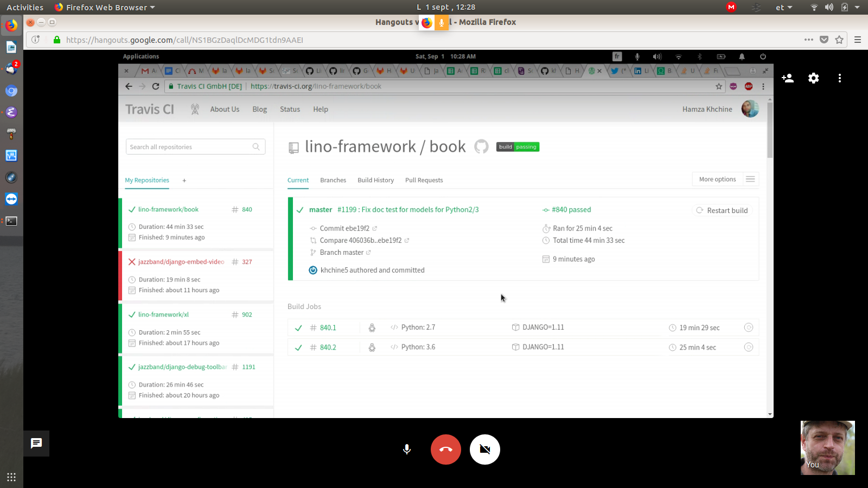Click the site information icon in URL bar
This screenshot has height=488, width=868.
tap(36, 40)
